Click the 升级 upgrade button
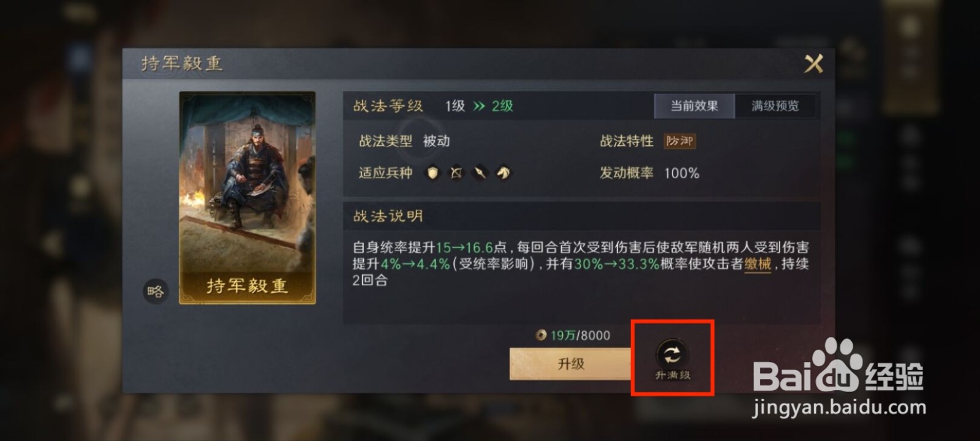 click(x=571, y=364)
